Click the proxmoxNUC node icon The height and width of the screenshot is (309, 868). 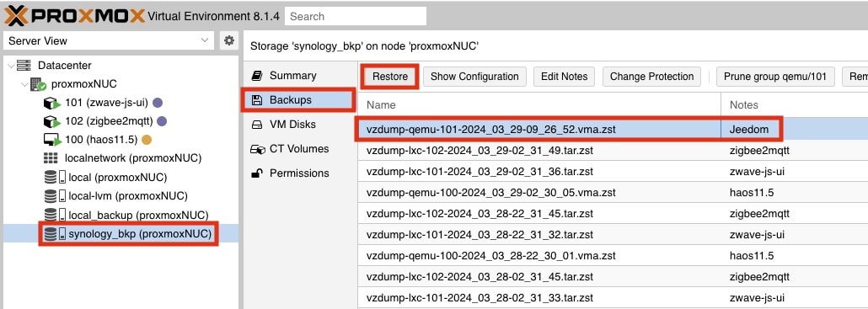point(38,84)
